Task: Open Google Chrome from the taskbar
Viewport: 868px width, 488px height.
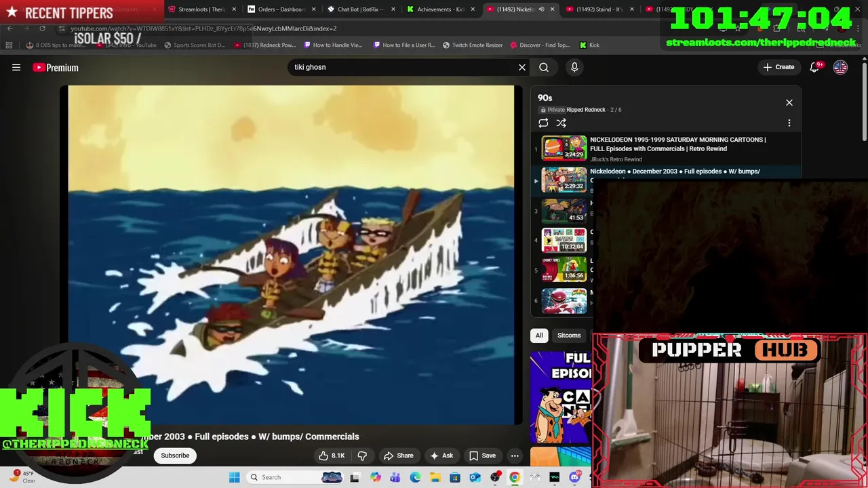Action: [x=515, y=477]
